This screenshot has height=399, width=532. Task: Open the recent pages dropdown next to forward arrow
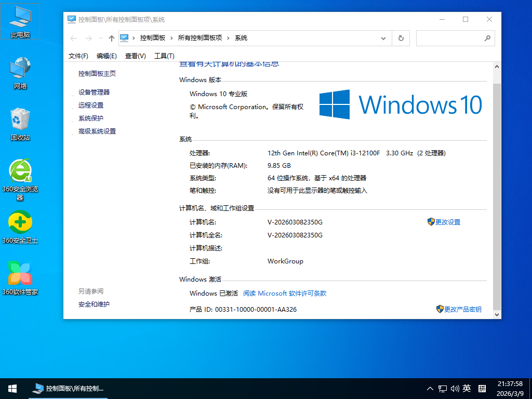(x=100, y=38)
